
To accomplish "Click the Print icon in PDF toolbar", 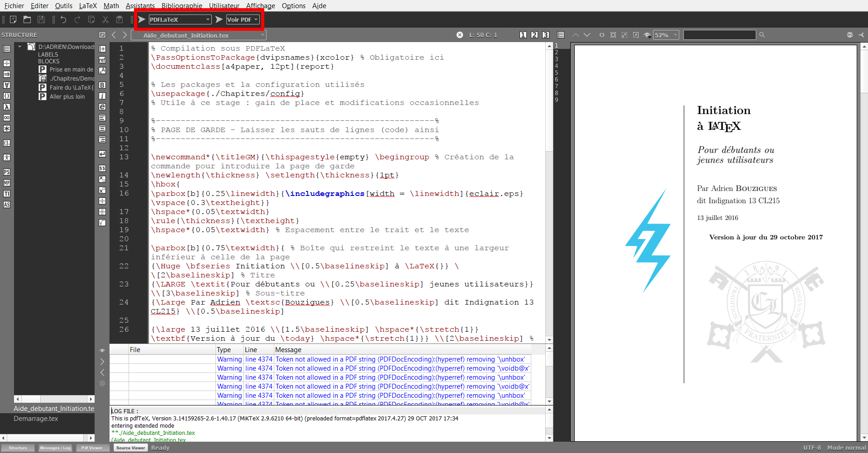I will (849, 35).
